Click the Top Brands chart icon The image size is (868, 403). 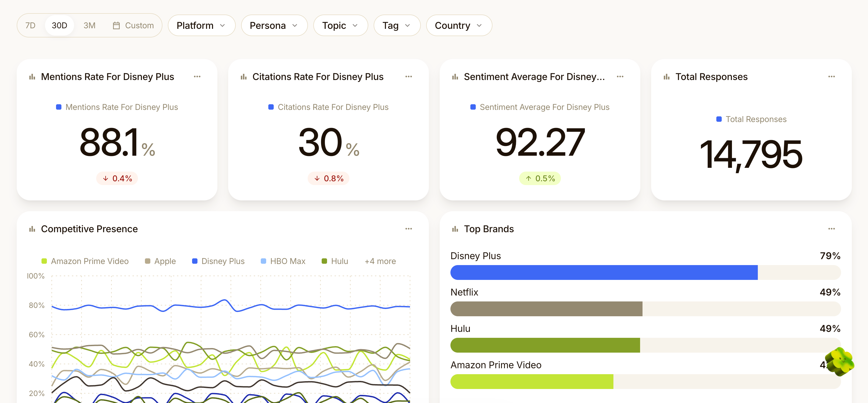[455, 229]
